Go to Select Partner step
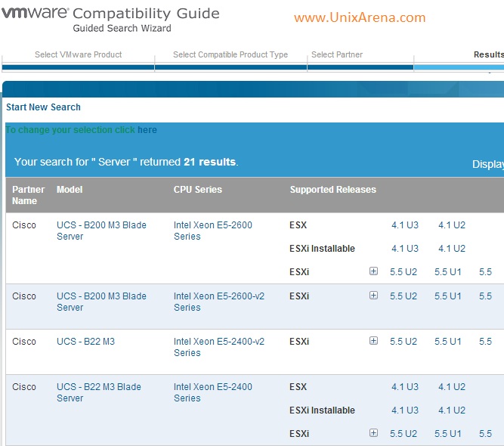The image size is (504, 446). coord(337,54)
